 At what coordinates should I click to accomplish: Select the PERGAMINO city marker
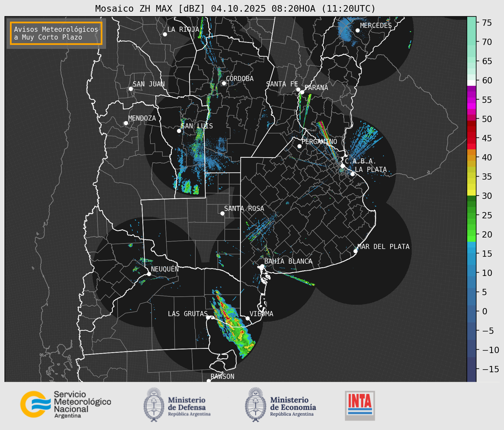click(299, 146)
